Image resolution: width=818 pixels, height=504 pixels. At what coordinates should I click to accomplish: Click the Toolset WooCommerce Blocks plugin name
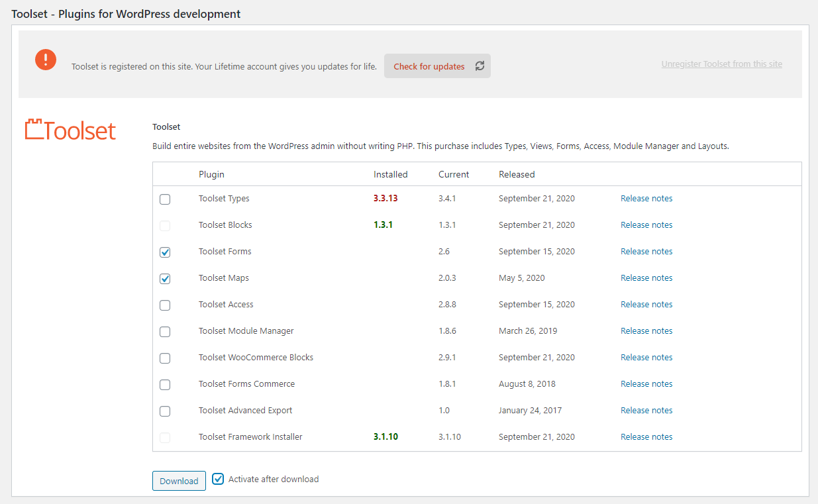[x=256, y=358]
